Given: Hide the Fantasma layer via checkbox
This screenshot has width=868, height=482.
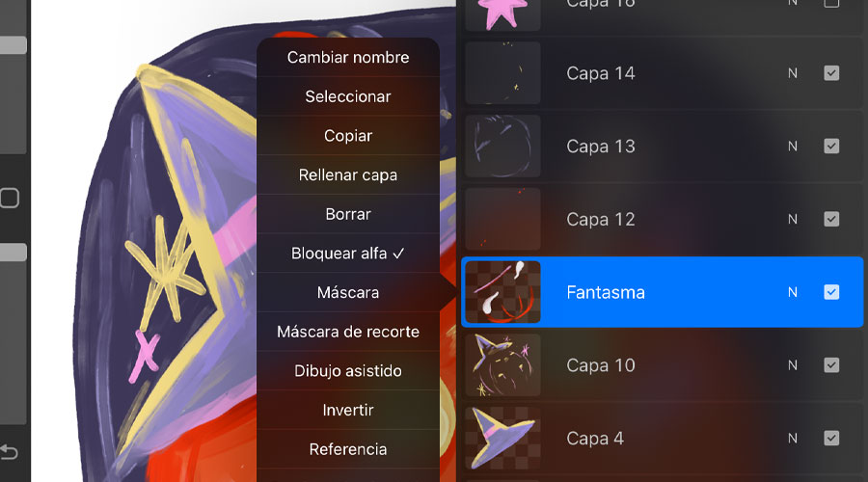Looking at the screenshot, I should point(831,292).
